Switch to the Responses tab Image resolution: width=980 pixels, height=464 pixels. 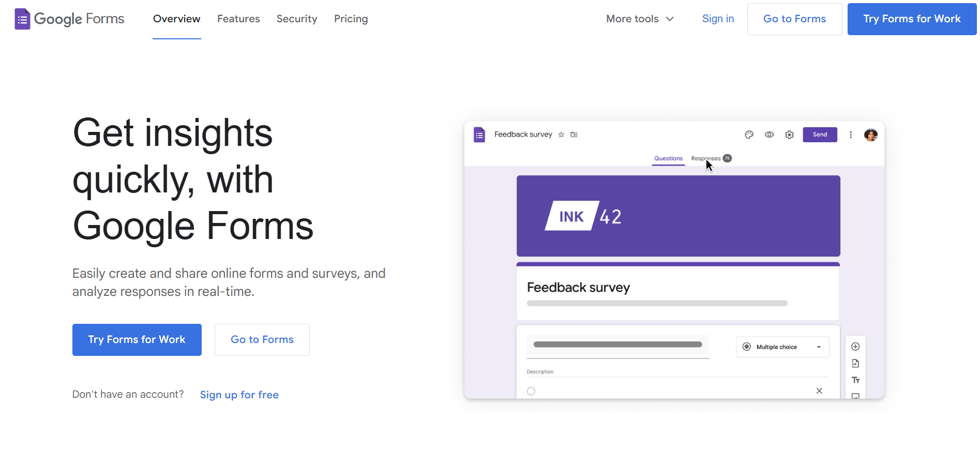pyautogui.click(x=705, y=158)
